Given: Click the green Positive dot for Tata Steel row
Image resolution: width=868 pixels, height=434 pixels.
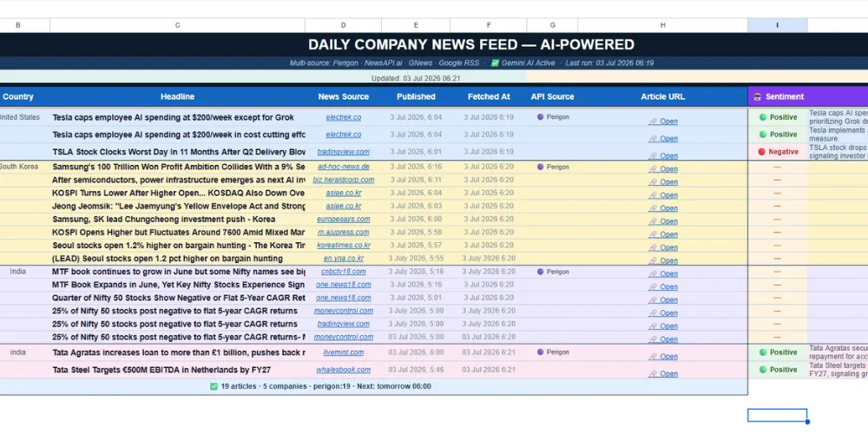Looking at the screenshot, I should click(762, 369).
